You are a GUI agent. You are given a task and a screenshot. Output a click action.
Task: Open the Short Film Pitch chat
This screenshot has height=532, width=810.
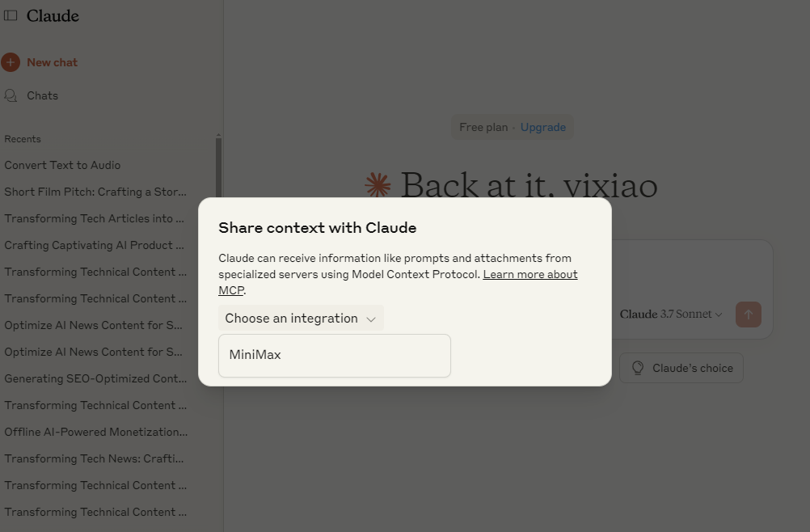[x=95, y=192]
